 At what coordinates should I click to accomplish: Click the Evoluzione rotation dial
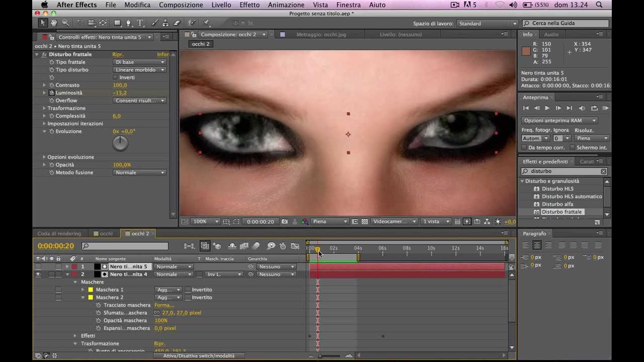(120, 144)
